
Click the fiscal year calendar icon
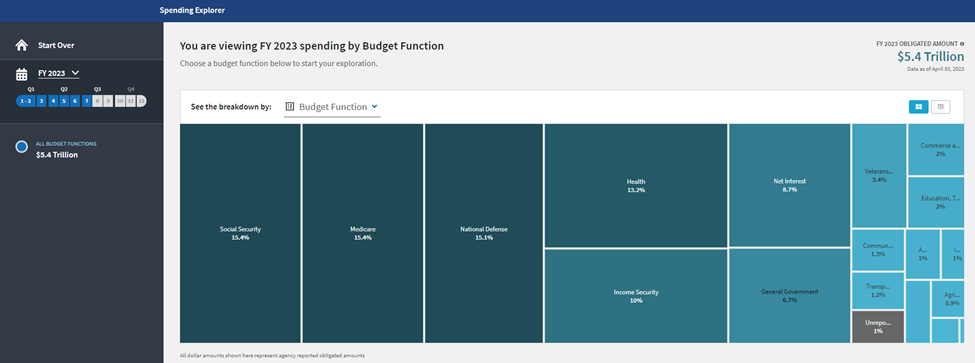pyautogui.click(x=22, y=74)
